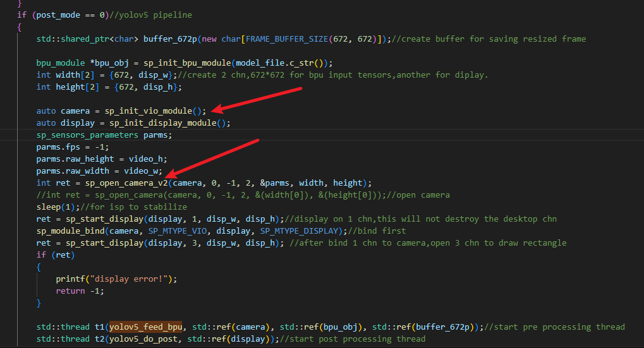Viewport: 644px width, 348px height.
Task: Click the 'start pre processing thread' comment
Action: tap(554, 327)
